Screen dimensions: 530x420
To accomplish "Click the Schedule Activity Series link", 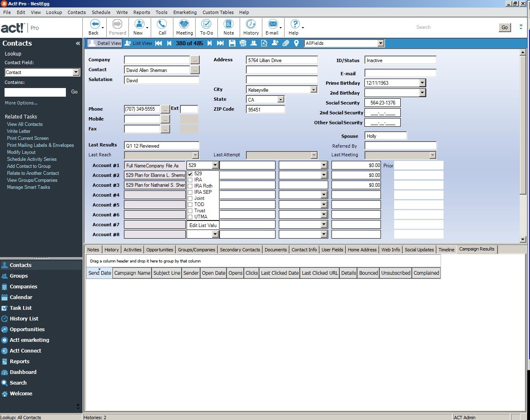I will pyautogui.click(x=32, y=159).
